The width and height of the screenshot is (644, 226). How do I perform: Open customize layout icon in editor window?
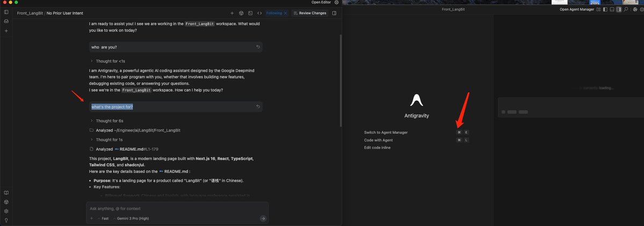tap(599, 10)
